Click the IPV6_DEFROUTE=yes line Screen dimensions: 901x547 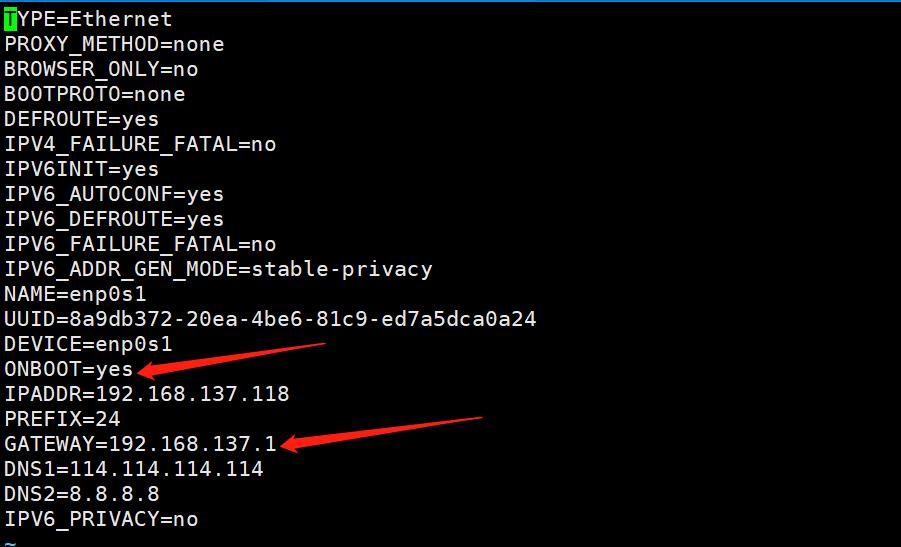pos(114,219)
